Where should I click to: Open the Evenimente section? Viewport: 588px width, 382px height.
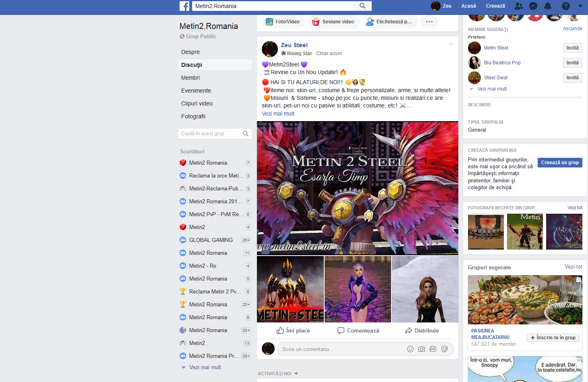(196, 91)
